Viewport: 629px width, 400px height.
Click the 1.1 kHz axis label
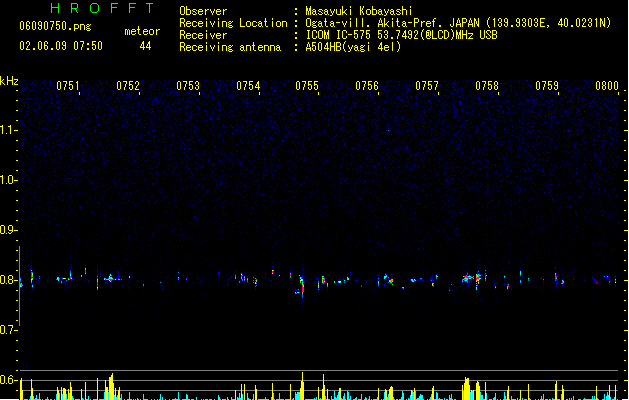pos(8,130)
